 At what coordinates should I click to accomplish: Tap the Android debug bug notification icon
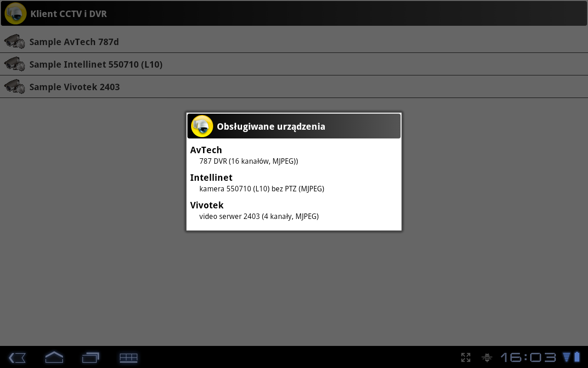click(x=486, y=357)
